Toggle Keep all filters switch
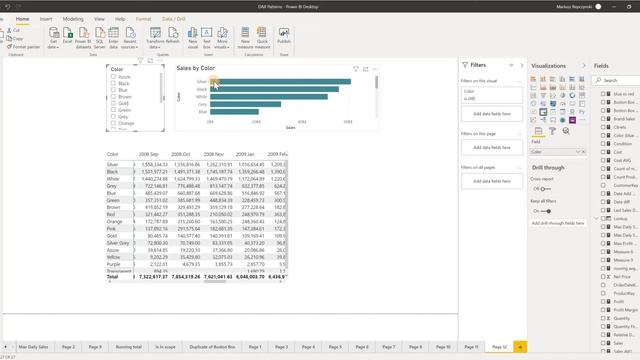The height and width of the screenshot is (360, 640). click(546, 211)
